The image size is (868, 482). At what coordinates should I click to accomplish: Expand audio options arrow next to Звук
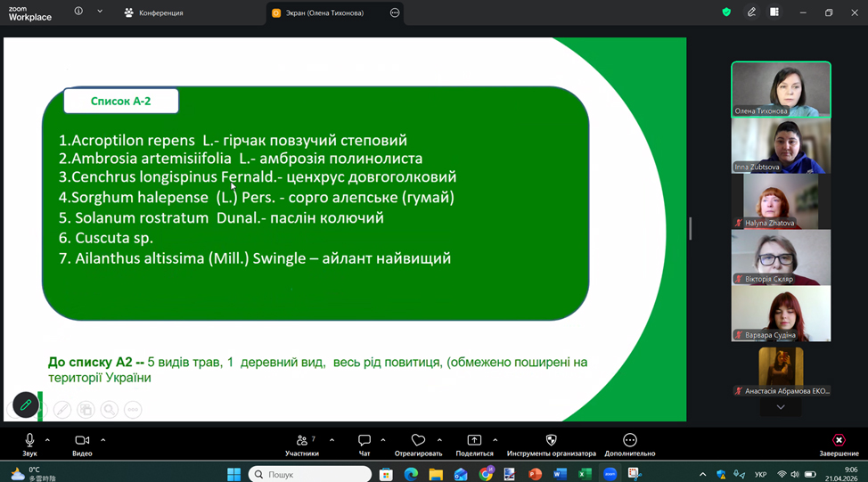(x=47, y=440)
